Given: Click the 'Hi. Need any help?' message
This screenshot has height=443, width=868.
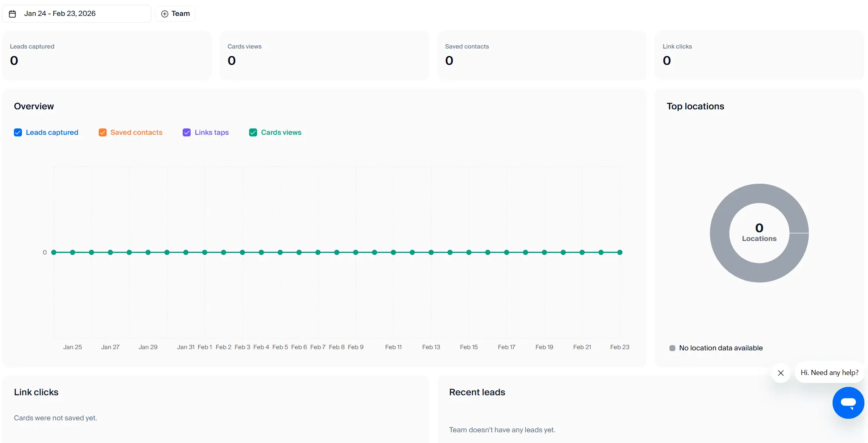Looking at the screenshot, I should pyautogui.click(x=829, y=373).
